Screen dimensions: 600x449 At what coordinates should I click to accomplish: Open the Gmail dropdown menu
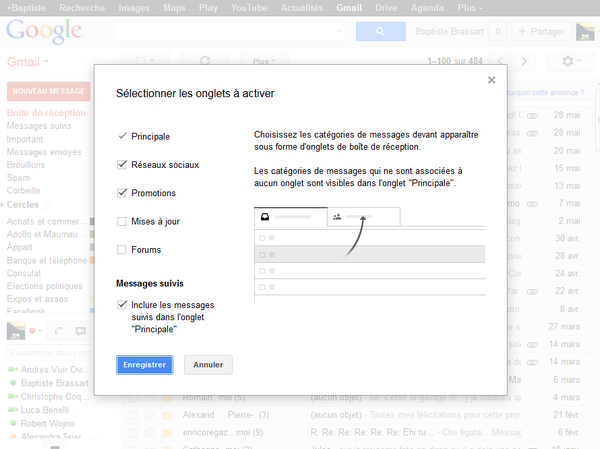(28, 62)
